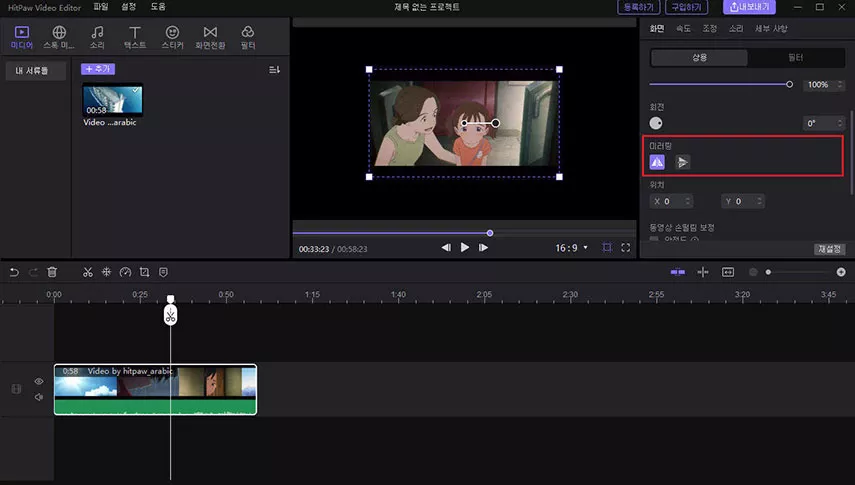855x485 pixels.
Task: Toggle the stabilization checkbox
Action: coord(654,239)
